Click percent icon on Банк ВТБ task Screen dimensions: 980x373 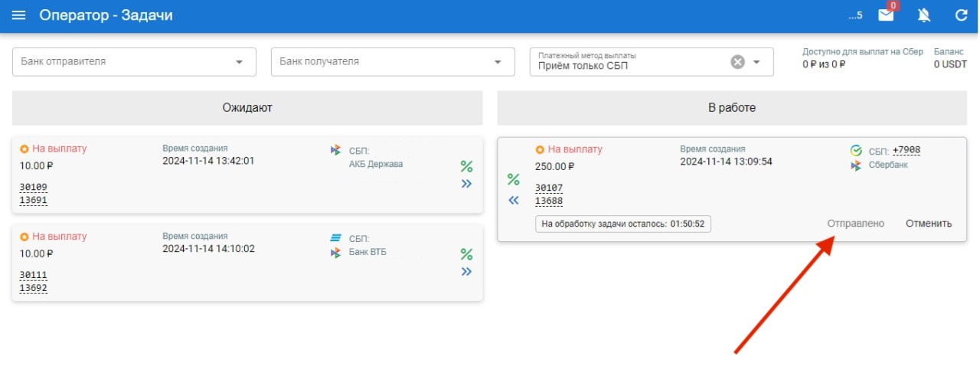coord(466,254)
